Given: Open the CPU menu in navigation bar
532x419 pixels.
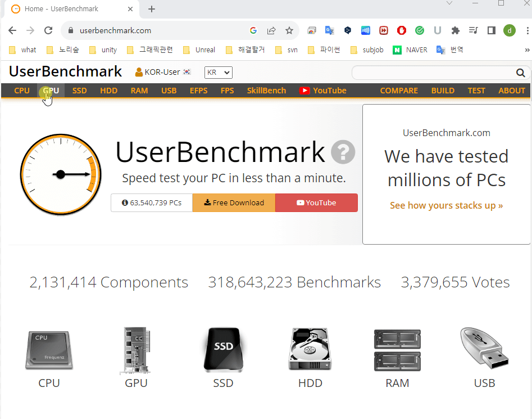Looking at the screenshot, I should 22,91.
